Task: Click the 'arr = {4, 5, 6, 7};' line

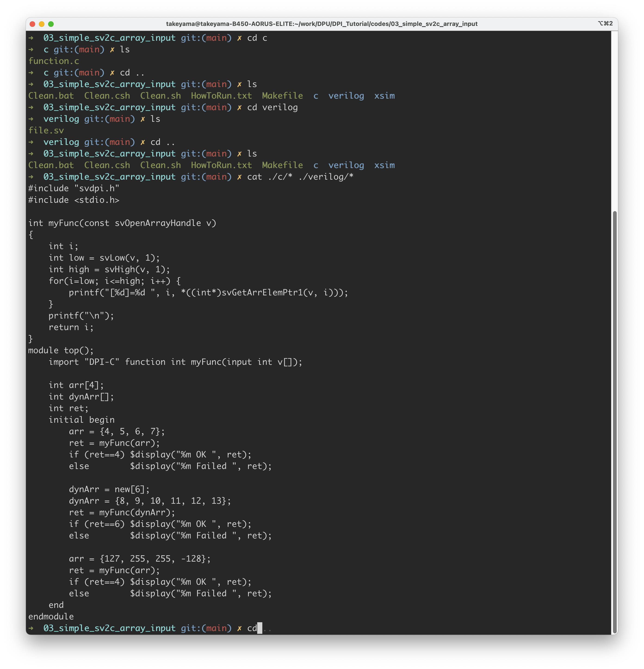Action: pos(117,431)
